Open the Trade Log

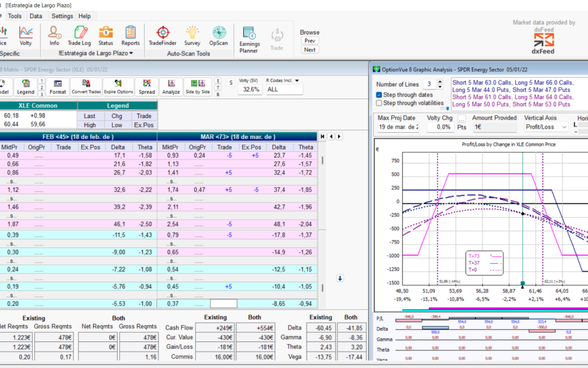79,35
